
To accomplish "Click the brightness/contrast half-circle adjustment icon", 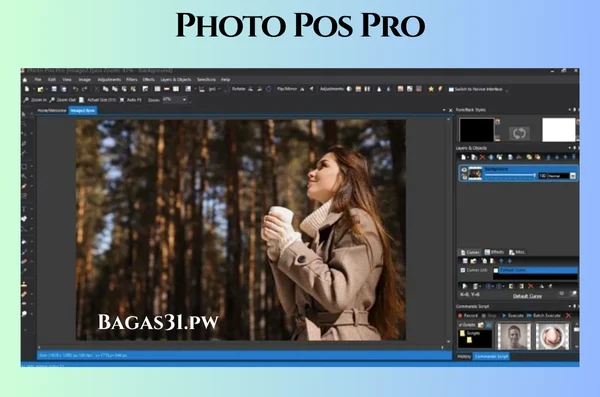I will 349,89.
